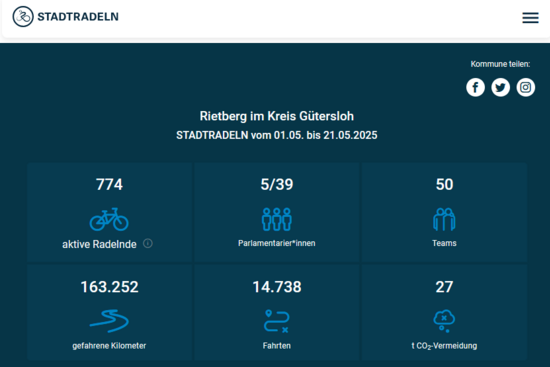Share the commune on Twitter

tap(500, 87)
